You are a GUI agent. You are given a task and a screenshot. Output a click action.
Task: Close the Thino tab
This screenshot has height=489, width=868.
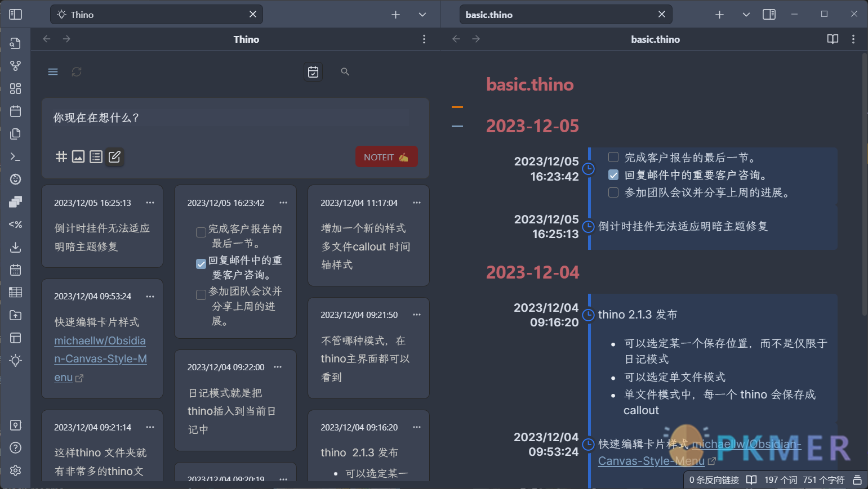(x=253, y=14)
